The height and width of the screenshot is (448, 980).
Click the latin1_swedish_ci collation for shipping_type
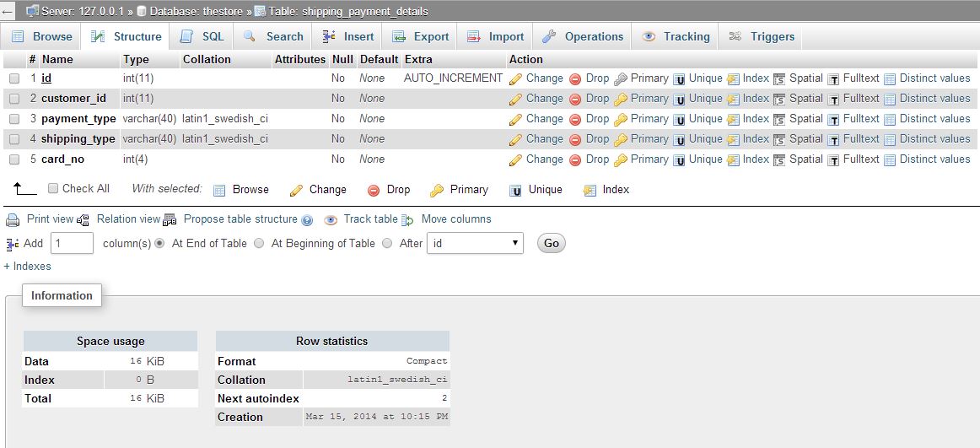225,138
